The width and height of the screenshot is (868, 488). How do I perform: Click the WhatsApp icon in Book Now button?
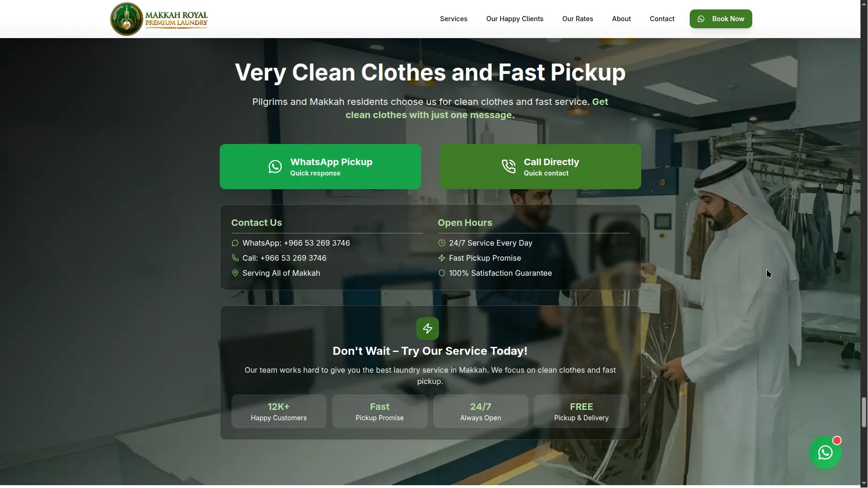click(701, 19)
